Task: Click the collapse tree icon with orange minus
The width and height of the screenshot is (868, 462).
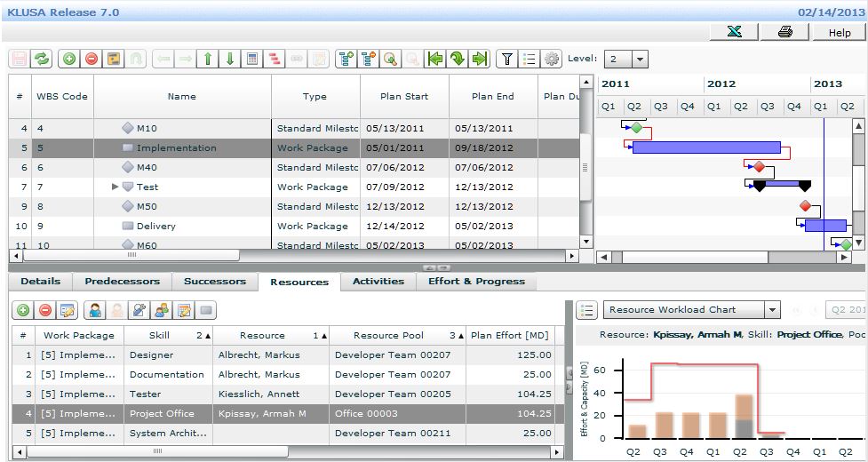Action: 369,59
